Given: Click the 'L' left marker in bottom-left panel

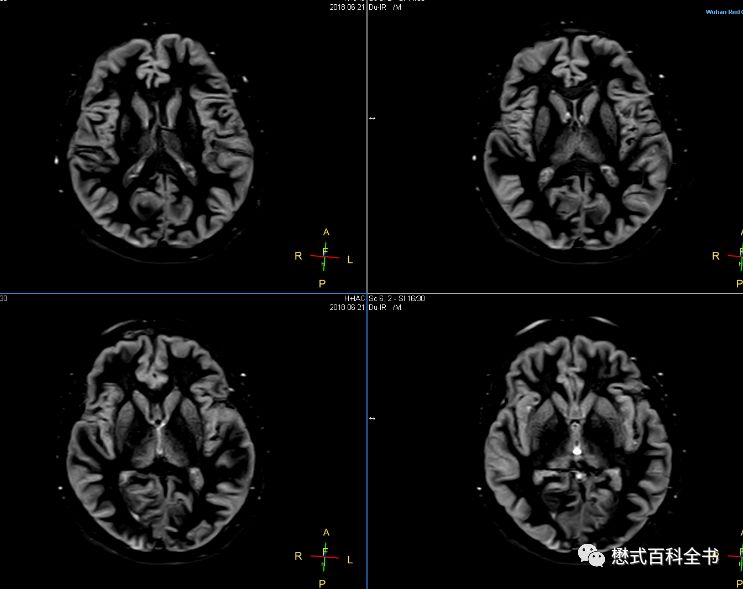Looking at the screenshot, I should (349, 557).
